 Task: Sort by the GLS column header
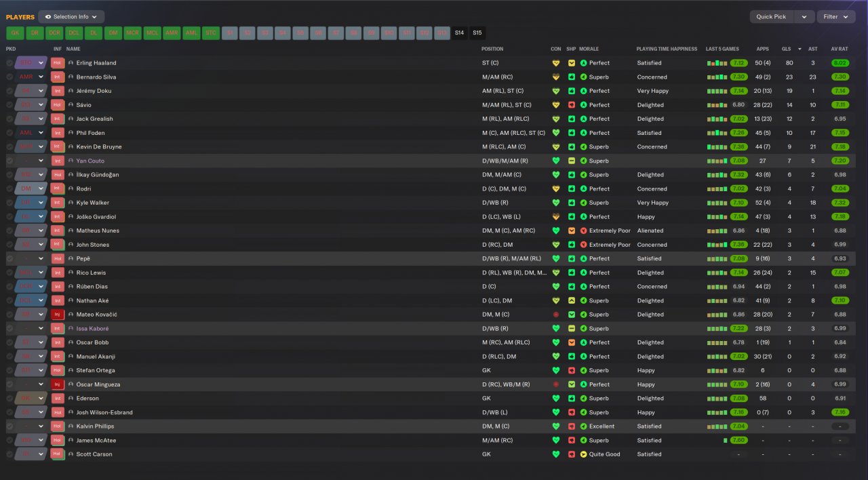pos(786,49)
